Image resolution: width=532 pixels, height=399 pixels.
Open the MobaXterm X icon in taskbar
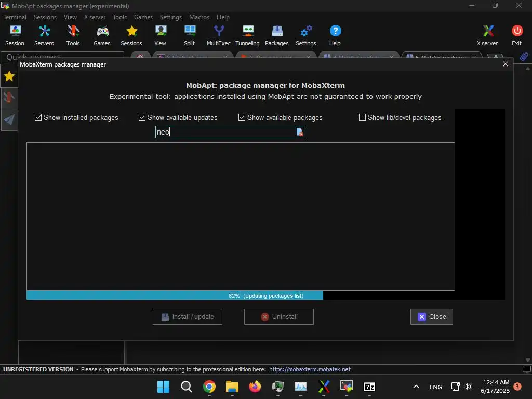tap(324, 387)
